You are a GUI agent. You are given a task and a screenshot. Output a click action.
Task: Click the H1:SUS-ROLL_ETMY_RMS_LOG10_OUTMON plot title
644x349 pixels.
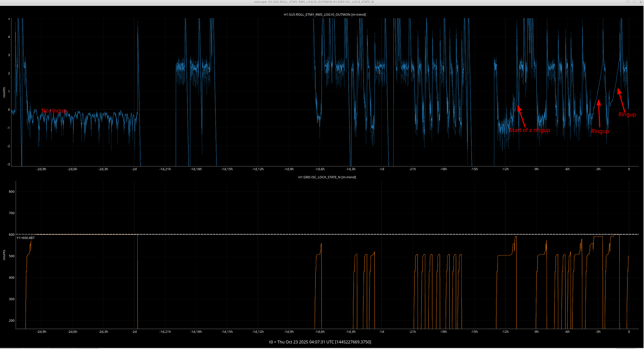click(325, 14)
